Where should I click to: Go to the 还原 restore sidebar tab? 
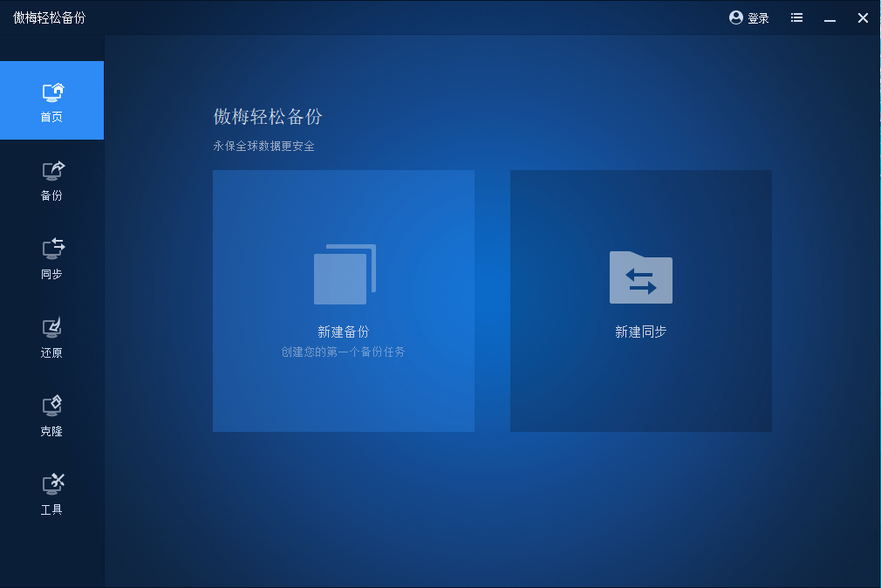(x=51, y=338)
